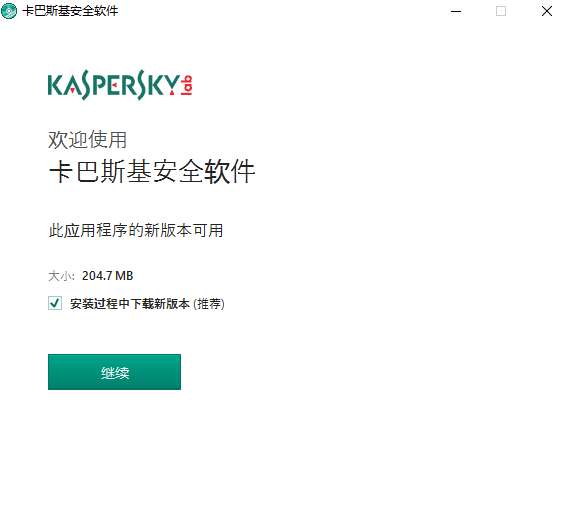Click the Y letter in the Kaspersky logo
The image size is (569, 522).
172,85
